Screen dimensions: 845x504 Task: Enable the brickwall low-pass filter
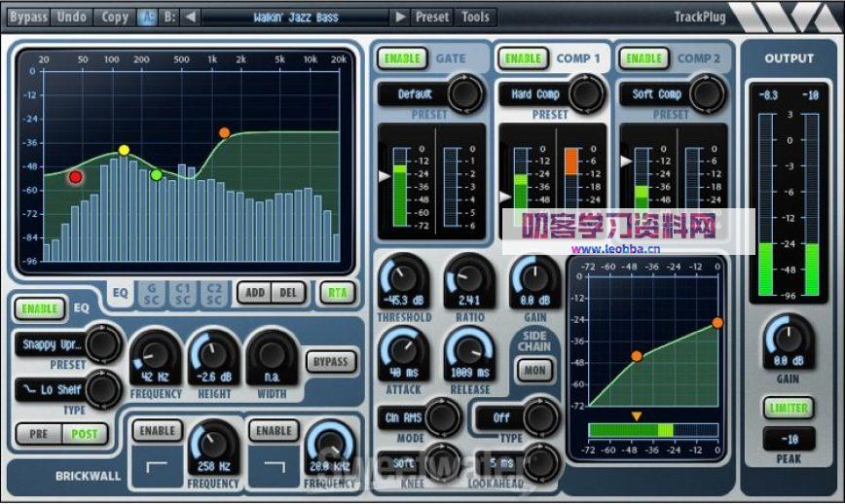[x=274, y=431]
